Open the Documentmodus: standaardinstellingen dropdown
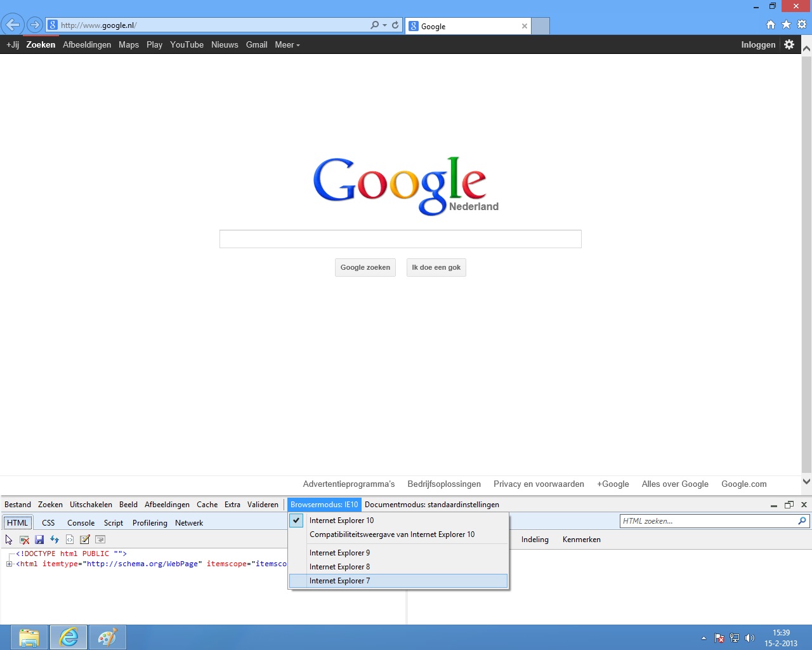 tap(432, 505)
